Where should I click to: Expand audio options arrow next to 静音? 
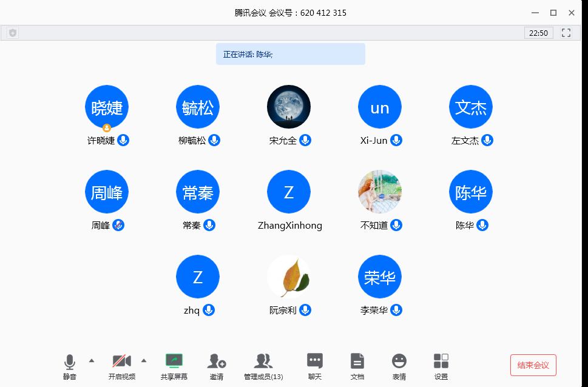(92, 360)
